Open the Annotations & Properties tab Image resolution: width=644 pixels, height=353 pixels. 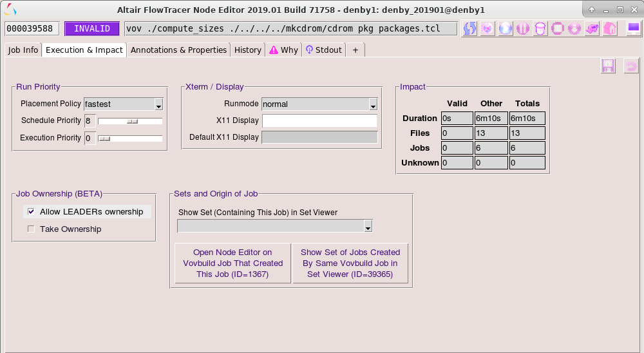(178, 50)
